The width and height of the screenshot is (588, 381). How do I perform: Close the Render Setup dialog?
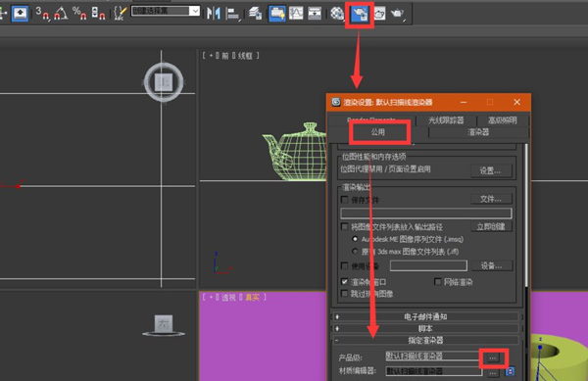pos(516,102)
